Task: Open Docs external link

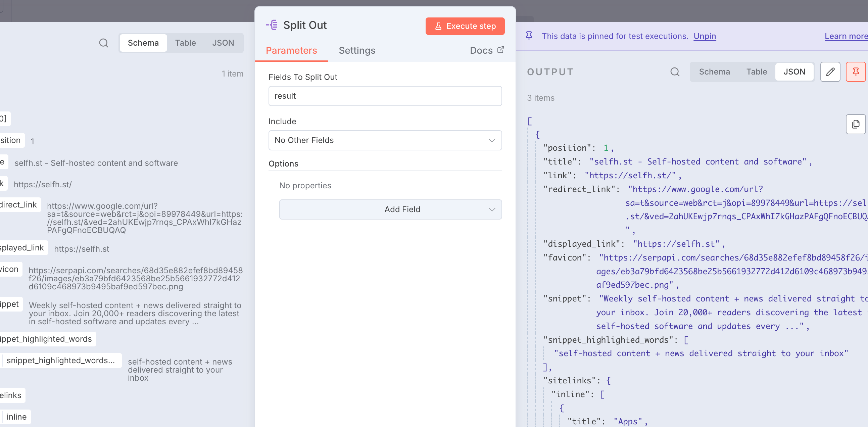Action: tap(487, 51)
